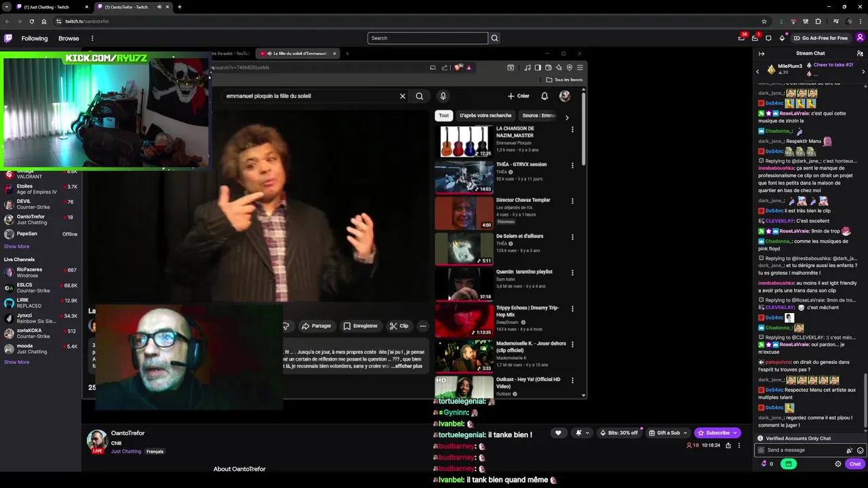Click the Bits: 30% off button
868x488 pixels.
coord(619,432)
